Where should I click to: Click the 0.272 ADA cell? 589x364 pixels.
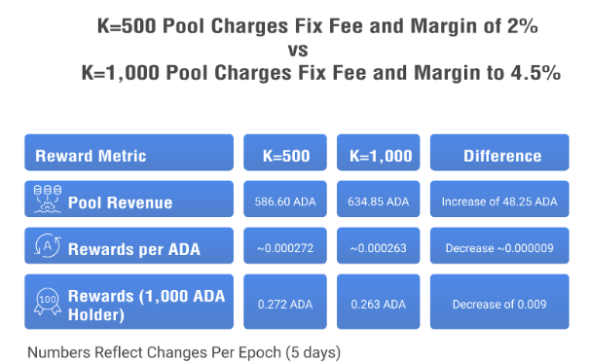[x=285, y=302]
